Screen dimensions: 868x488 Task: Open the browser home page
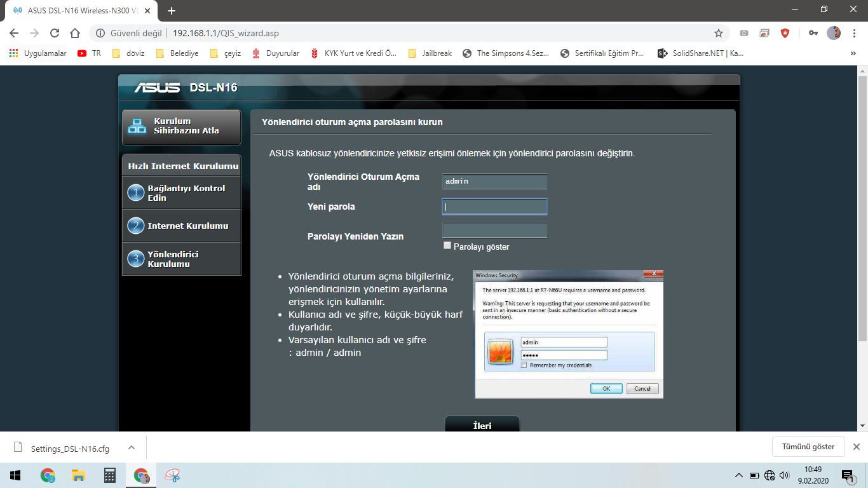75,33
